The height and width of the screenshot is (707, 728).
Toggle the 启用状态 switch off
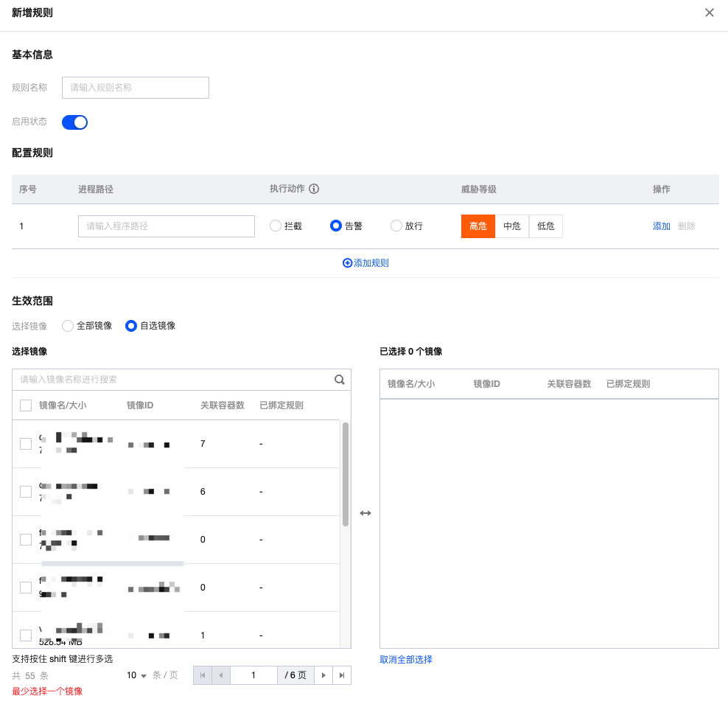coord(75,122)
